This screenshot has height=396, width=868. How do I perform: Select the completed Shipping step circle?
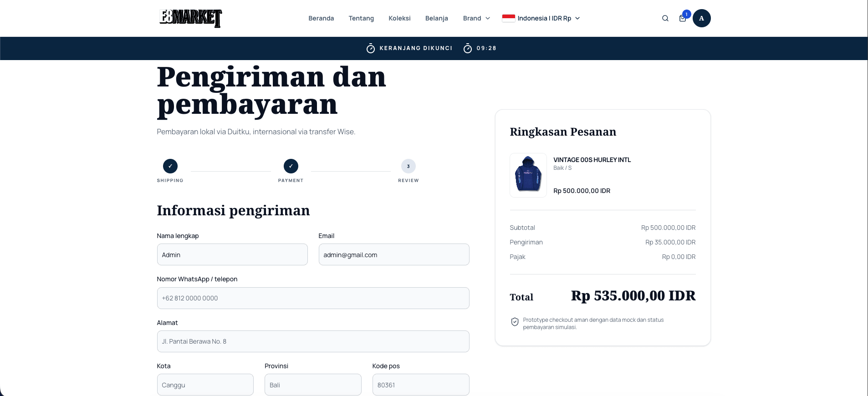pyautogui.click(x=170, y=166)
